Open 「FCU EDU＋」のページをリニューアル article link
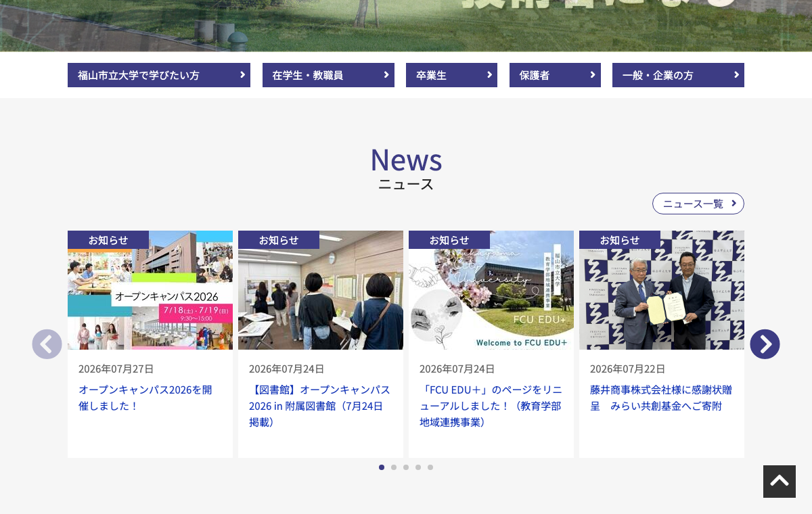Viewport: 812px width, 514px height. coord(491,406)
